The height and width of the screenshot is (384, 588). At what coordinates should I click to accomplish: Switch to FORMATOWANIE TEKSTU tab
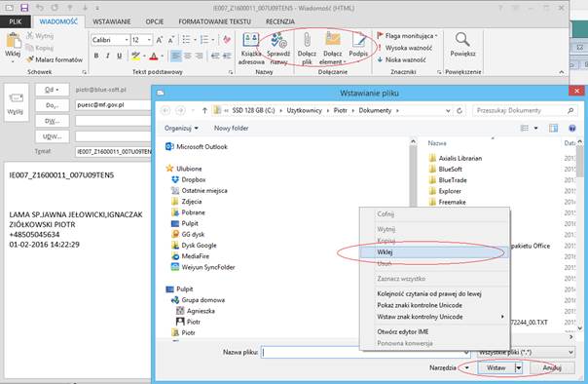[x=214, y=21]
